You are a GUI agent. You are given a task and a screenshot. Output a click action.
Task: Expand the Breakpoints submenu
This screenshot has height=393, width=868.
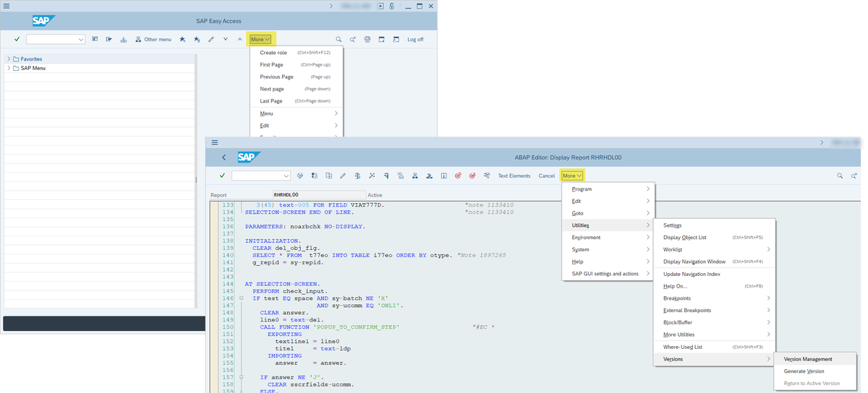[x=715, y=298]
